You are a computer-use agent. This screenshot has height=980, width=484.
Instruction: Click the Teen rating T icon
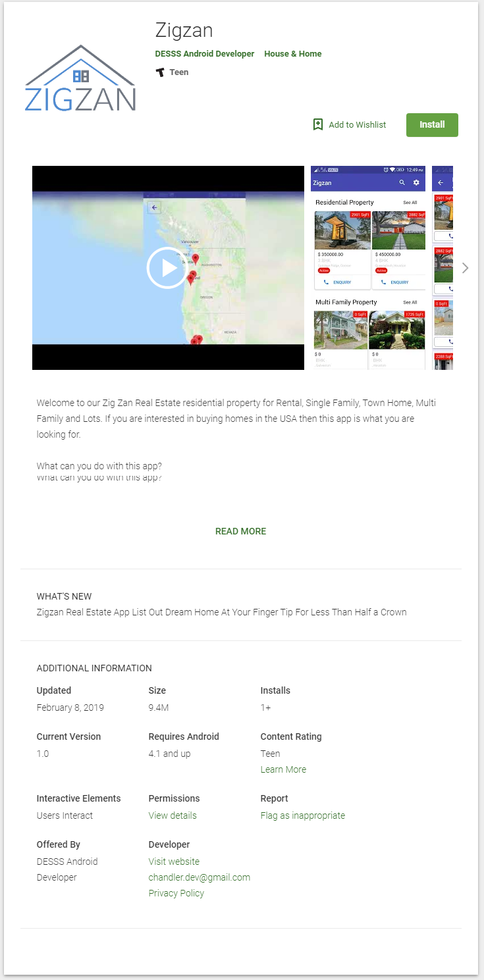160,72
